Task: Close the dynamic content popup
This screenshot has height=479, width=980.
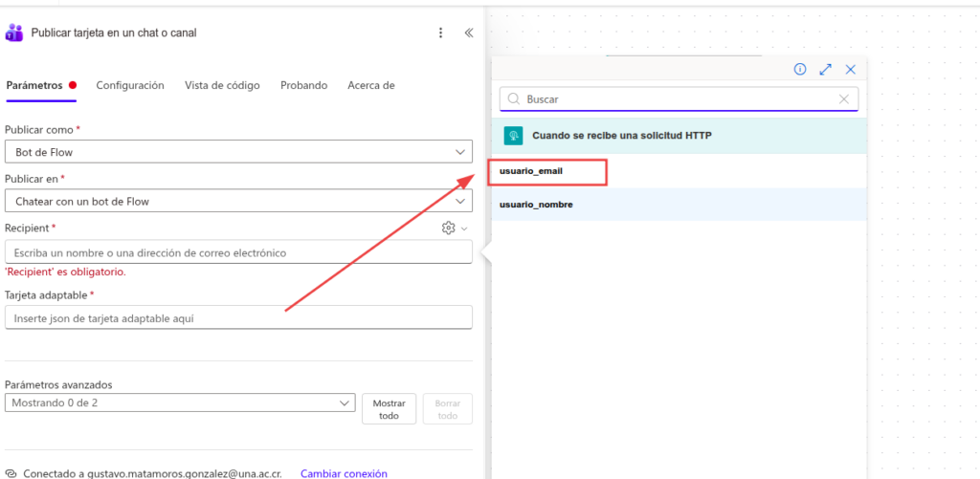Action: click(x=850, y=69)
